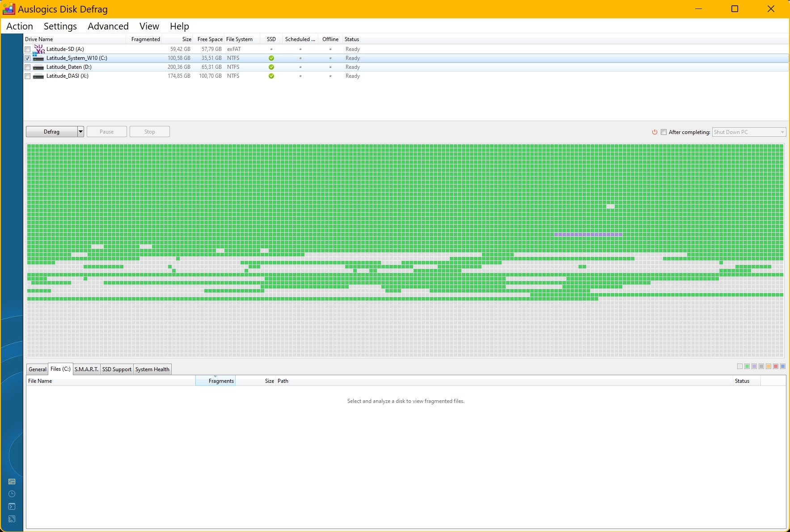The height and width of the screenshot is (532, 790).
Task: Click the Pause button
Action: (x=107, y=132)
